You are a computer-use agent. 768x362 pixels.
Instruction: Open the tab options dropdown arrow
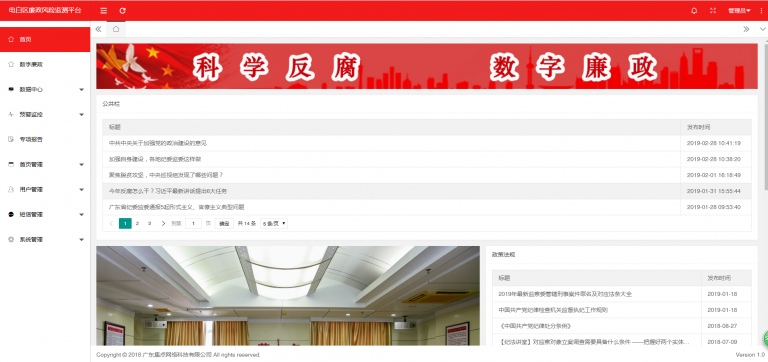click(763, 29)
